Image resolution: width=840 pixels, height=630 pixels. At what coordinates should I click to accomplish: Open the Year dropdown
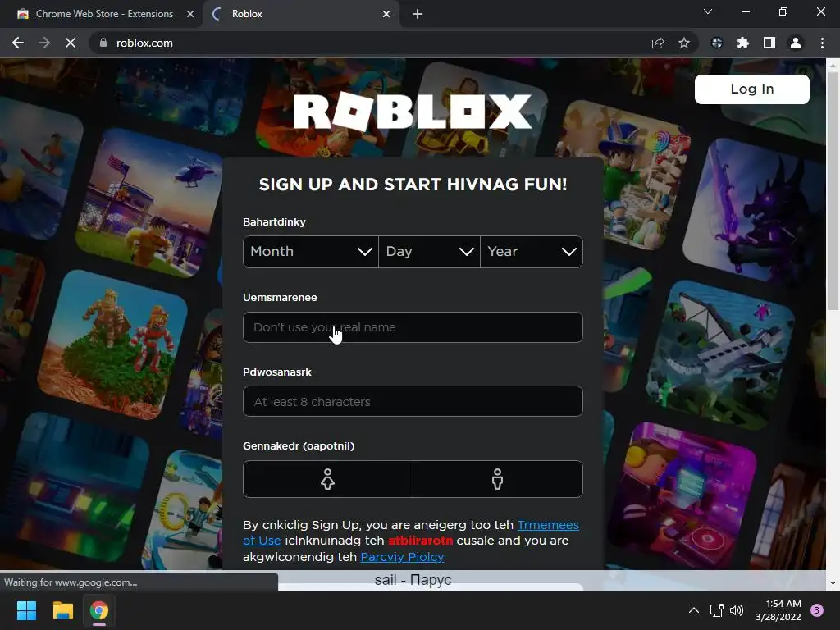click(532, 251)
